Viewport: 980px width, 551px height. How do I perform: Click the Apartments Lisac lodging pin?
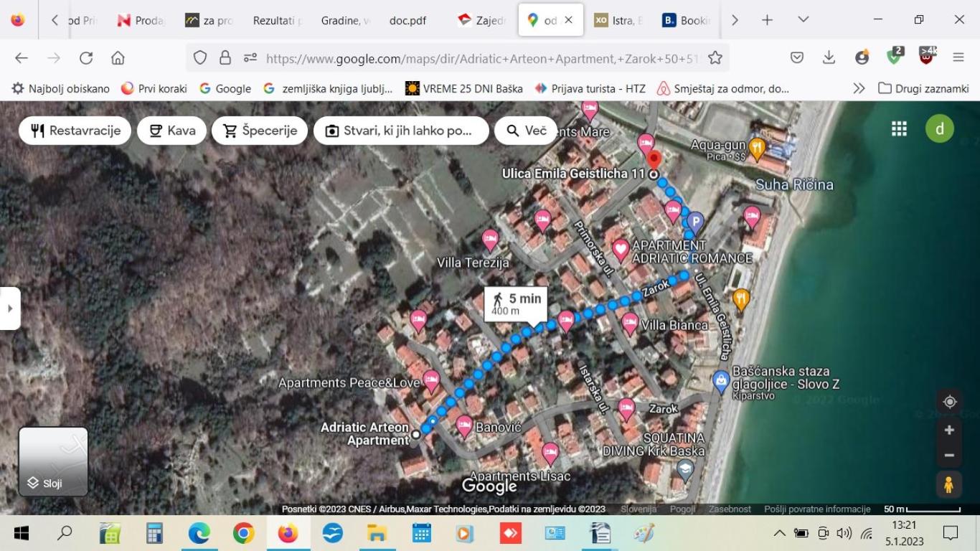click(x=550, y=454)
